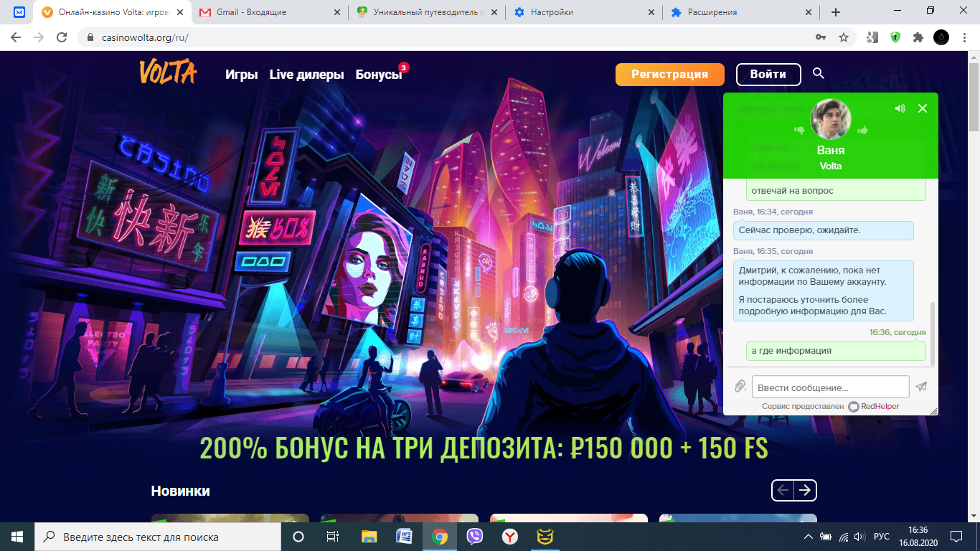The width and height of the screenshot is (980, 551).
Task: Open Microsoft Word from the taskbar
Action: [404, 537]
